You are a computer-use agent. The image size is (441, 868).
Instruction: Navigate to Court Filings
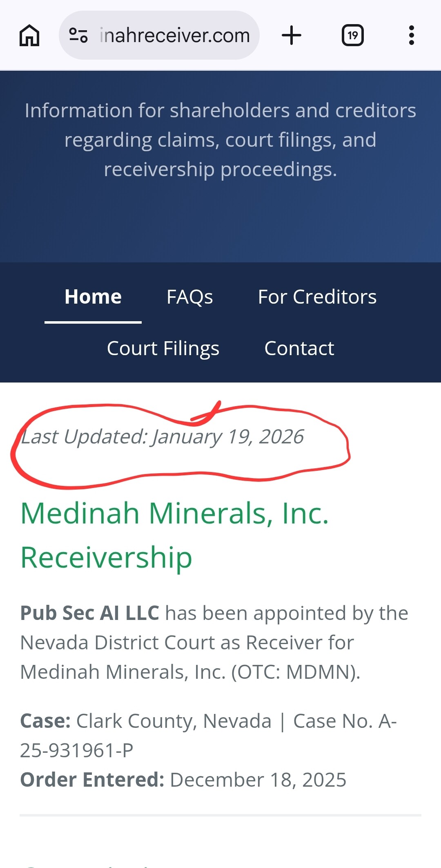pos(163,348)
